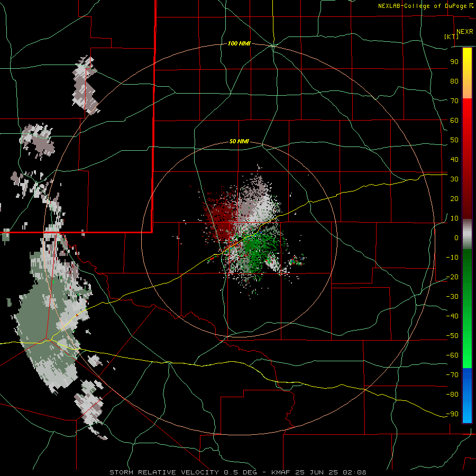Click the '100 NMI' range ring label
Screen dimensions: 476x476
[239, 43]
